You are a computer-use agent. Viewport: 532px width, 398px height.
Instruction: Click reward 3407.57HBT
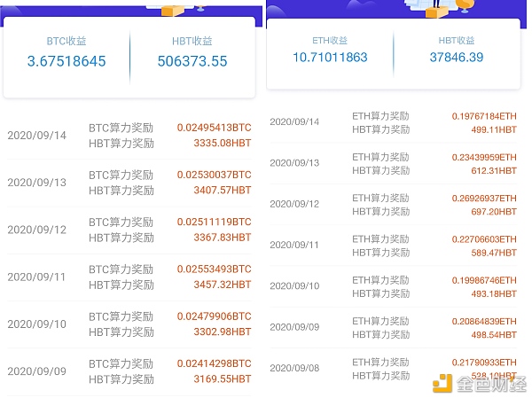[223, 190]
